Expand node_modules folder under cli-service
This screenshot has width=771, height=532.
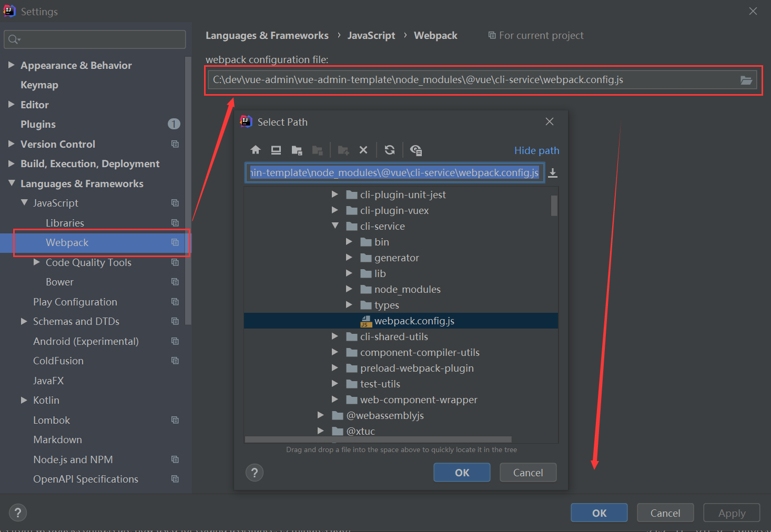[x=349, y=289]
